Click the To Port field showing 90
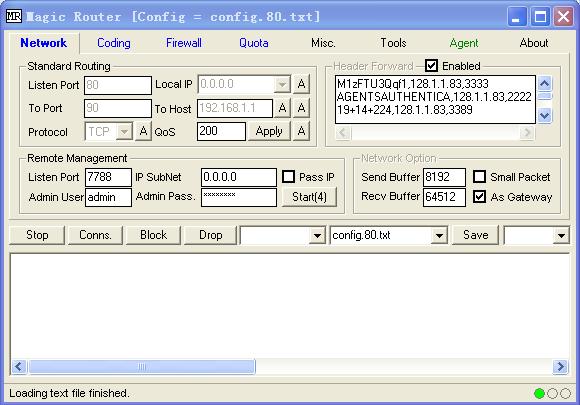The image size is (580, 405). (x=118, y=108)
